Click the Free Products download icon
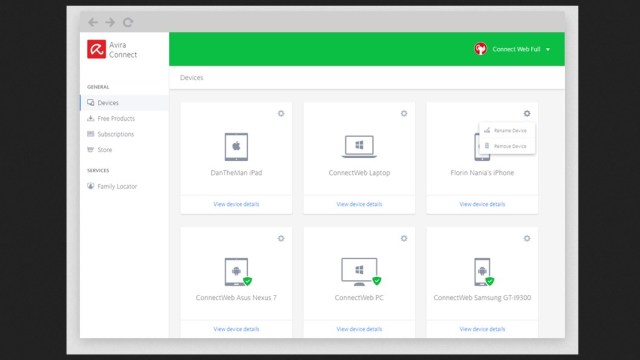The height and width of the screenshot is (360, 640). click(91, 118)
